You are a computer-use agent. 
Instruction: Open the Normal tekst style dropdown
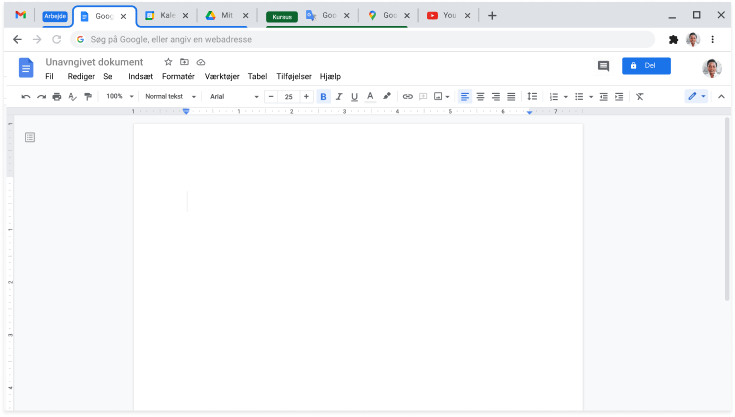pos(171,97)
